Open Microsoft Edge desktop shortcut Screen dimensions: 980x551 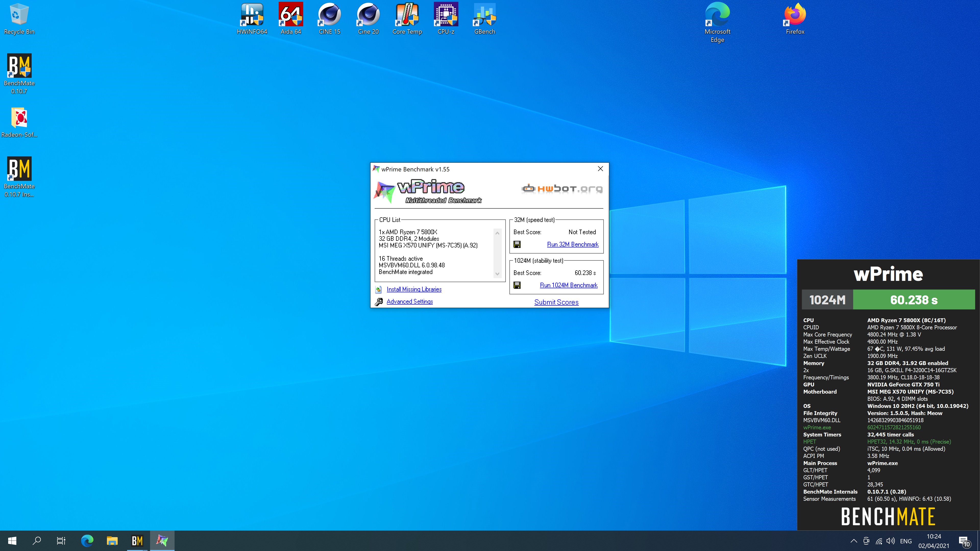pyautogui.click(x=717, y=23)
